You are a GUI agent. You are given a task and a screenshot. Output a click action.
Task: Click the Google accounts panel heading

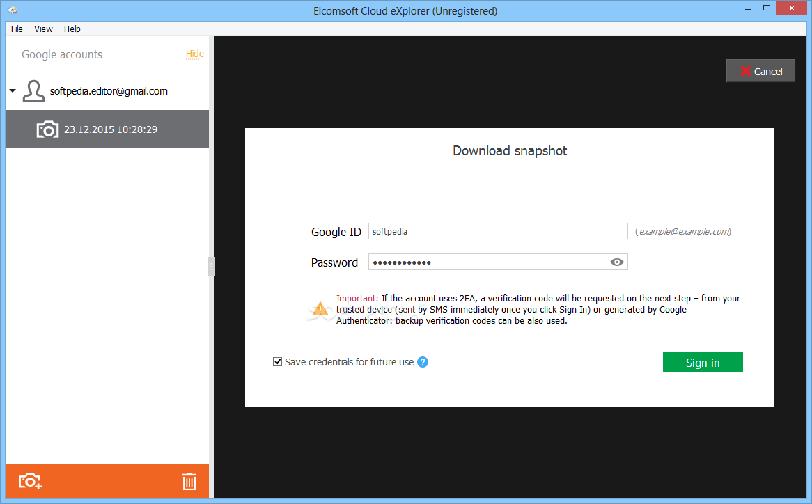(x=62, y=54)
